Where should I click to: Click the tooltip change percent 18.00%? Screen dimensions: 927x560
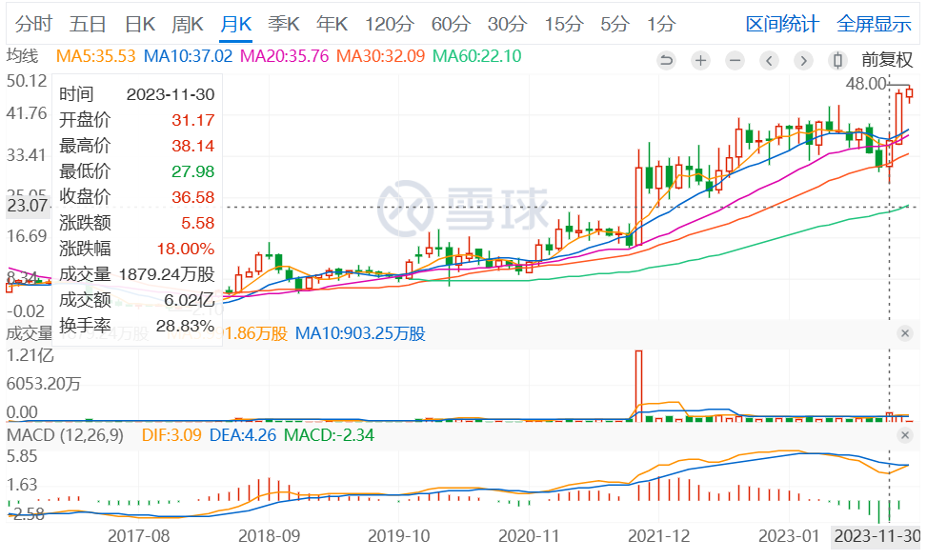point(186,249)
